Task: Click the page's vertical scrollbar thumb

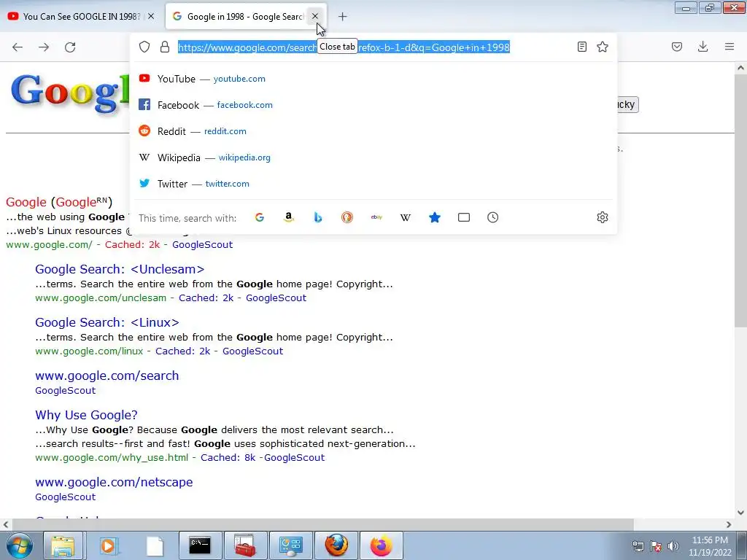Action: click(x=740, y=201)
